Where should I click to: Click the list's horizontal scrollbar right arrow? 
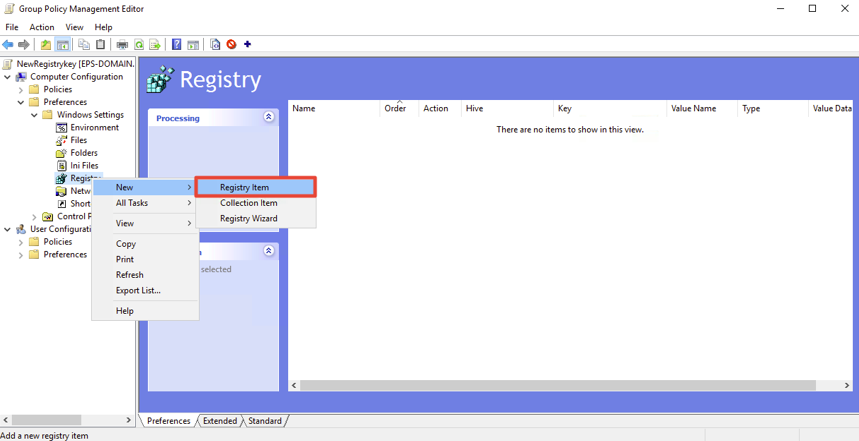[x=847, y=386]
